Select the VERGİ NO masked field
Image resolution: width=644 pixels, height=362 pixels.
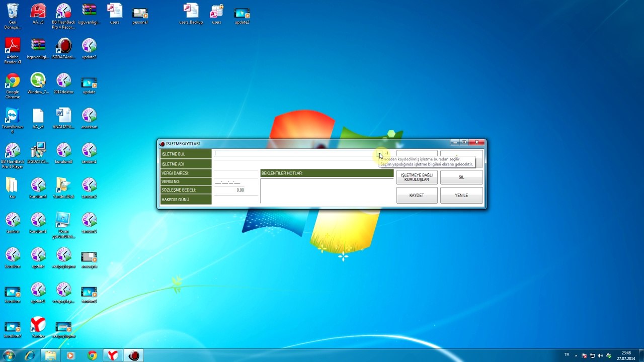[x=235, y=182]
